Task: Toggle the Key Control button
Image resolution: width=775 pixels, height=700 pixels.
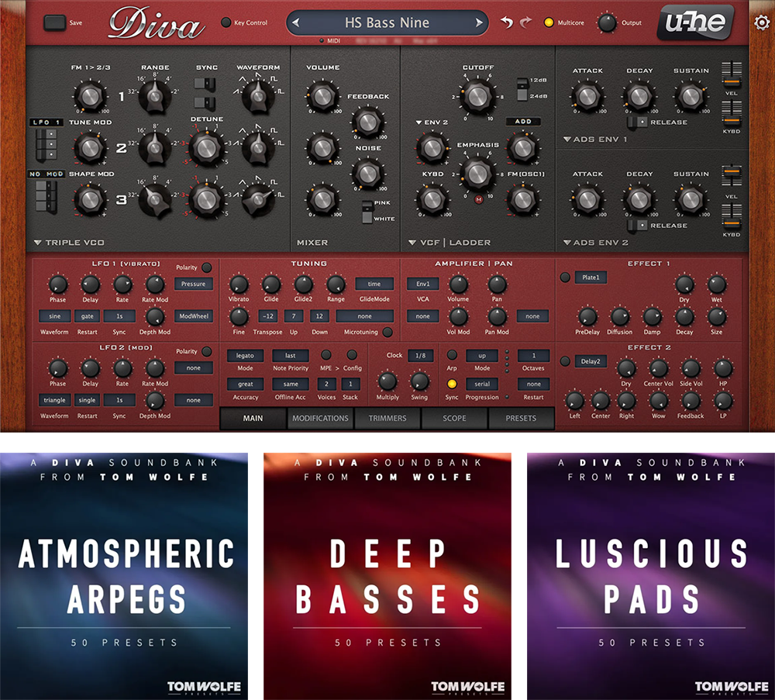Action: 226,22
